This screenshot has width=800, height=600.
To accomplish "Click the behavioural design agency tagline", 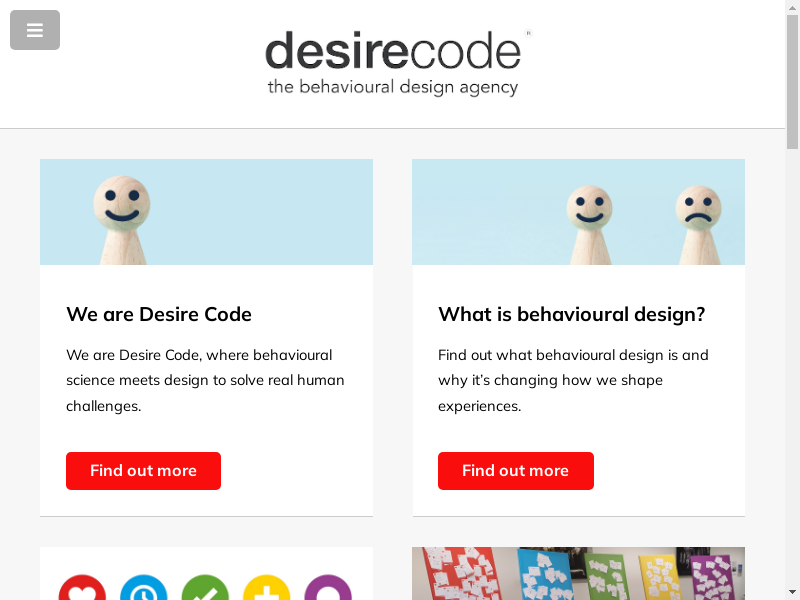I will coord(393,87).
